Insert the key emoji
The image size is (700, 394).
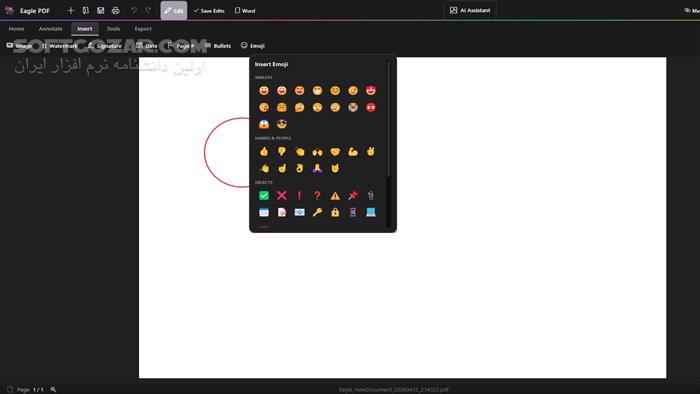coord(317,212)
